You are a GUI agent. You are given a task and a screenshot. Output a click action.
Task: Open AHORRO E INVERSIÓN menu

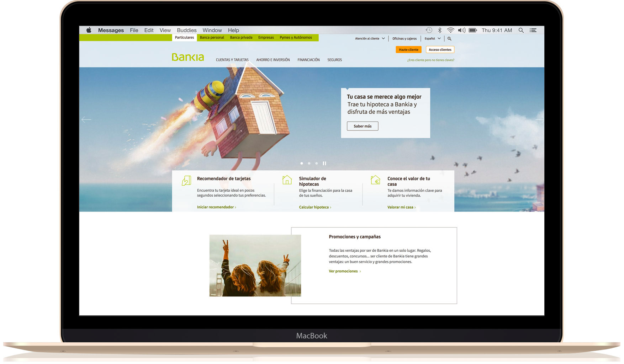point(273,60)
